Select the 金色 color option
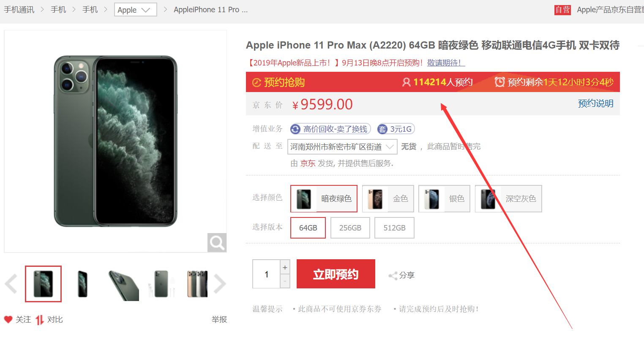644x361 pixels. pyautogui.click(x=388, y=198)
